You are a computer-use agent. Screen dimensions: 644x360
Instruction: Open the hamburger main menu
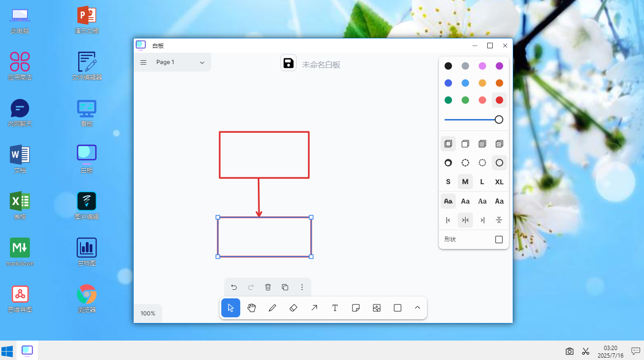tap(144, 62)
